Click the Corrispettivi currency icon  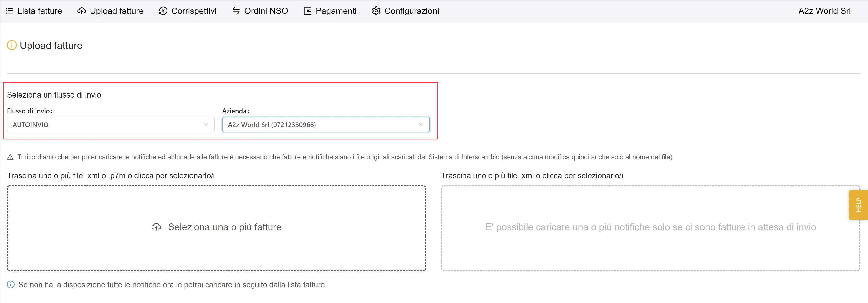pyautogui.click(x=163, y=11)
